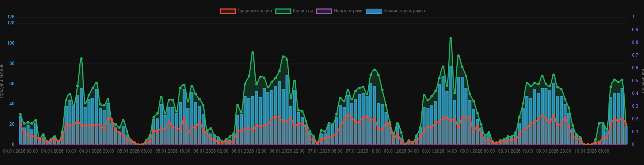Click the red Средний онлайн legend swatch

click(x=228, y=11)
